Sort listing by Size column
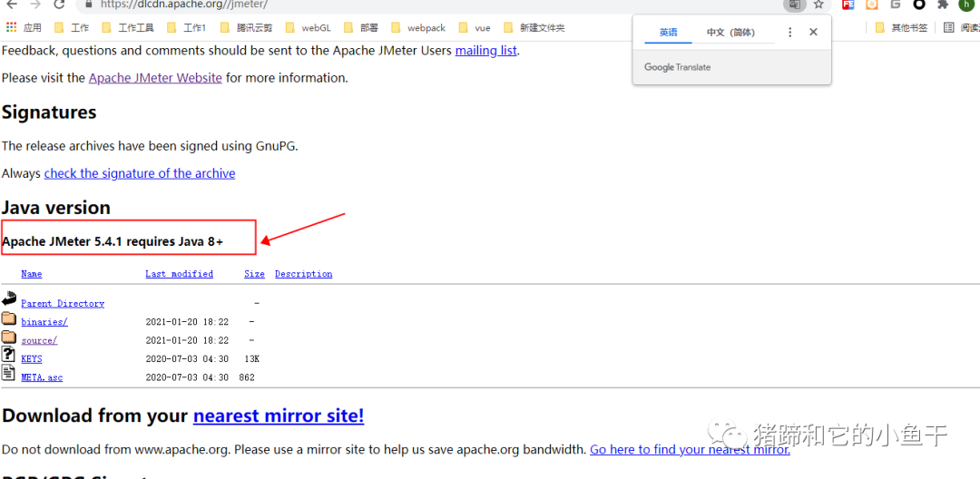This screenshot has height=479, width=980. click(x=254, y=274)
